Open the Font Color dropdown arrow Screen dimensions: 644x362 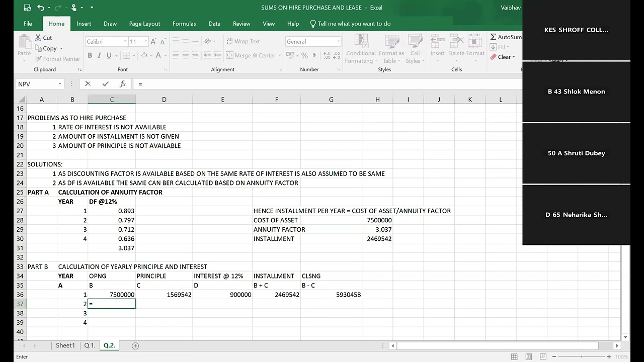(x=165, y=55)
